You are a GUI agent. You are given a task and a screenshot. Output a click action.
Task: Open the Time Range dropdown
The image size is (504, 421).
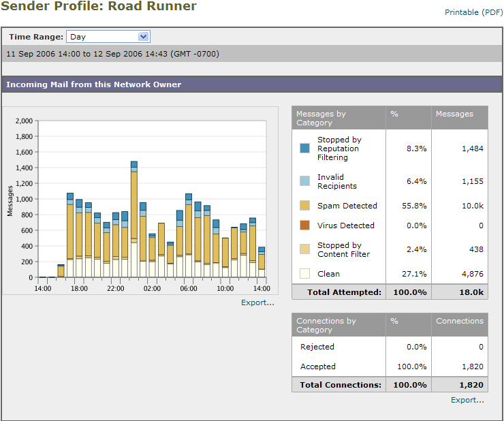[108, 37]
